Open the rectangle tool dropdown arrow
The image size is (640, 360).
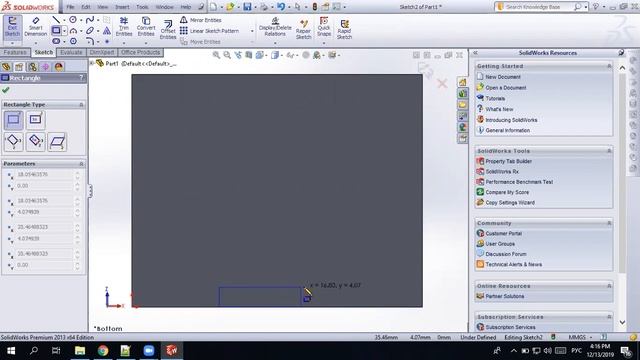pyautogui.click(x=64, y=31)
